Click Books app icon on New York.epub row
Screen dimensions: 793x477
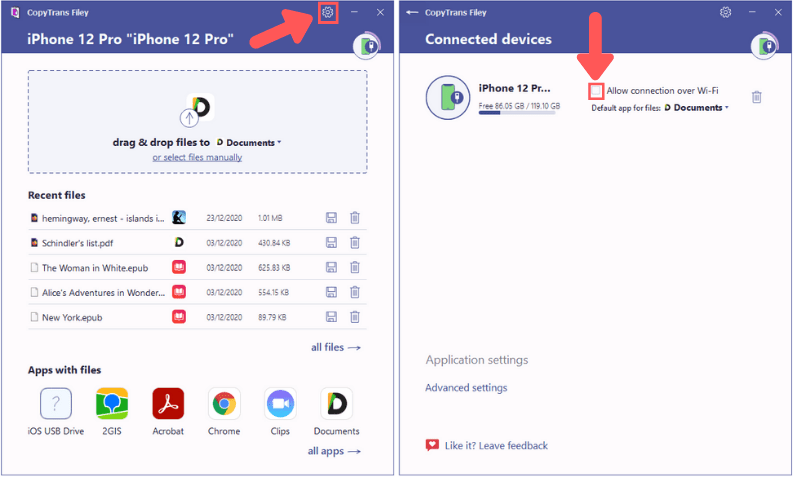coord(179,317)
